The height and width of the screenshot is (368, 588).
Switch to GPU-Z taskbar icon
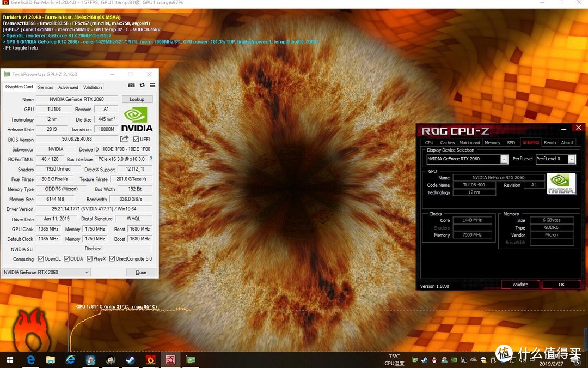coord(191,360)
